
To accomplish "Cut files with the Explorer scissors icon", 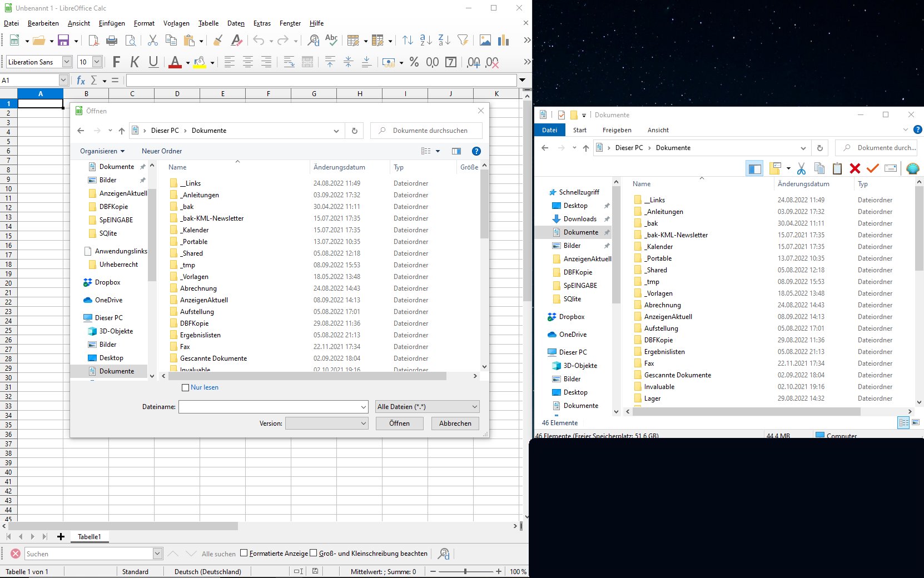I will point(802,168).
